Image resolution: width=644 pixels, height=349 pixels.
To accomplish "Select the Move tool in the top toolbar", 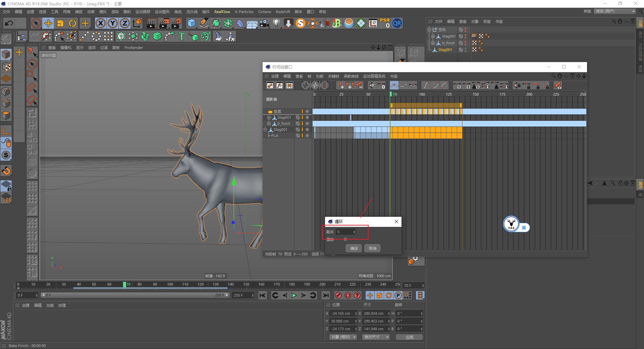I will pos(48,23).
